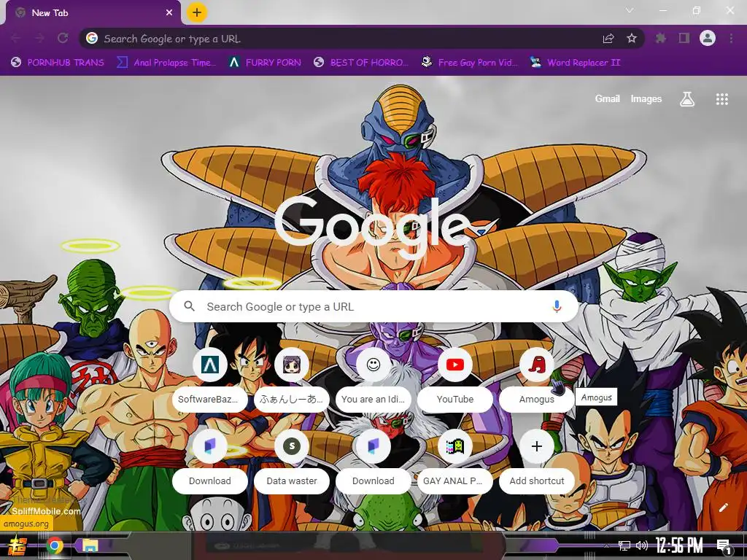Viewport: 747px width, 560px height.
Task: Open a new tab with the yellow plus button
Action: click(197, 12)
